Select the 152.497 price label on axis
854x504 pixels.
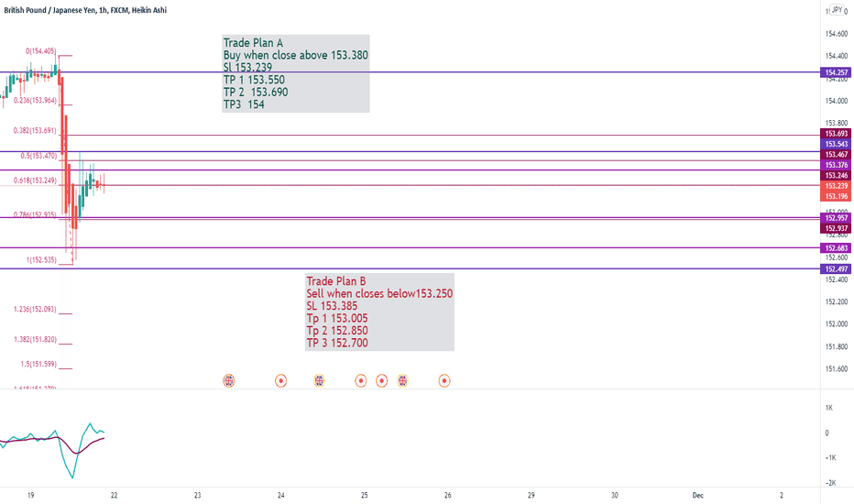pos(836,269)
